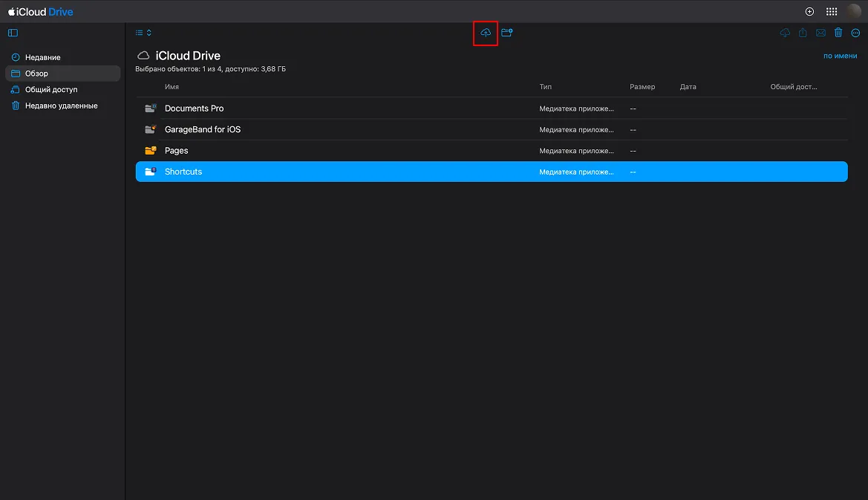This screenshot has width=868, height=500.
Task: Click the Дата column header
Action: (688, 87)
